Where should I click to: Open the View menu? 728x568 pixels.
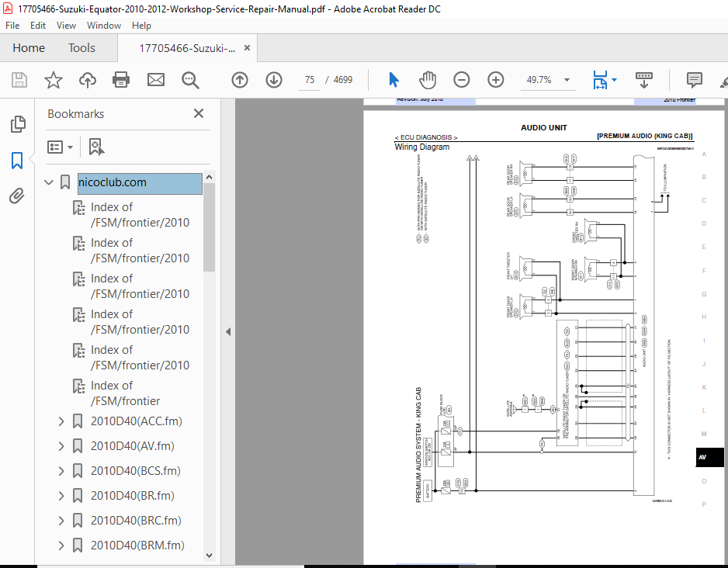tap(66, 26)
